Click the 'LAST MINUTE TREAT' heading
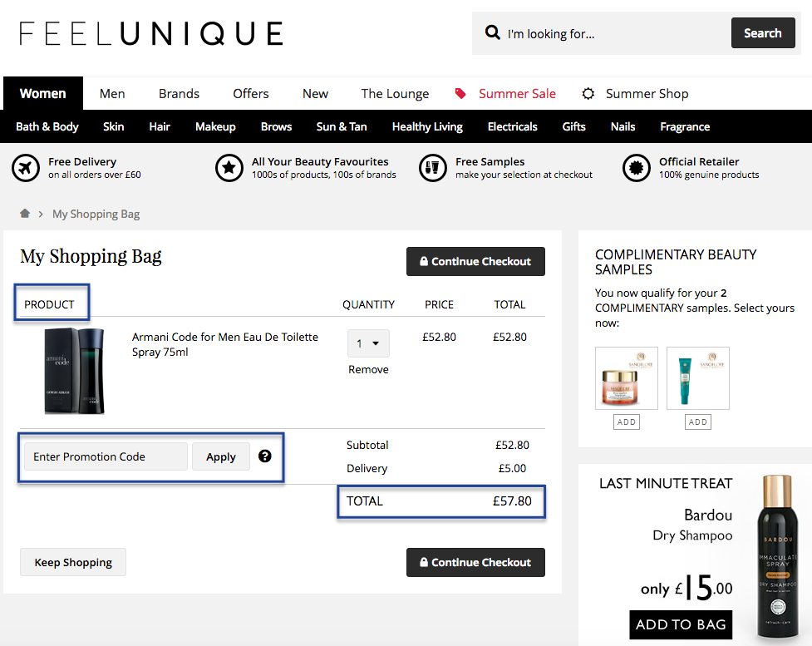812x646 pixels. (x=666, y=483)
